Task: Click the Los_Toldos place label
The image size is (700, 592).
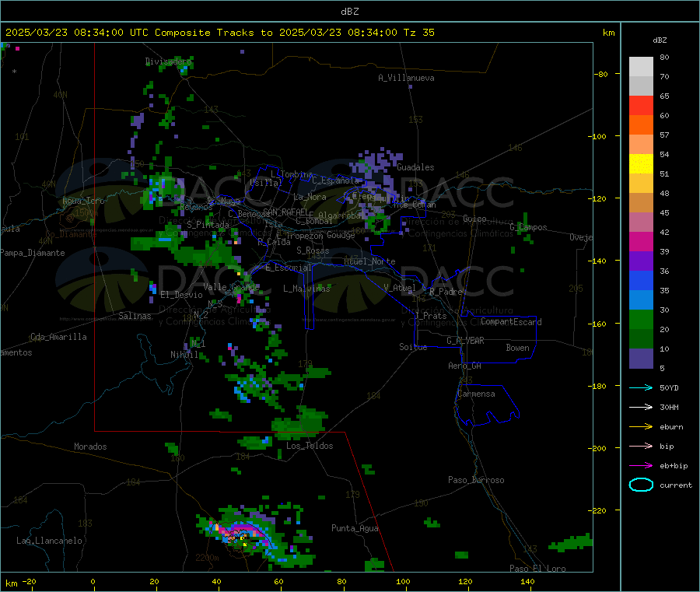Action: pyautogui.click(x=310, y=446)
